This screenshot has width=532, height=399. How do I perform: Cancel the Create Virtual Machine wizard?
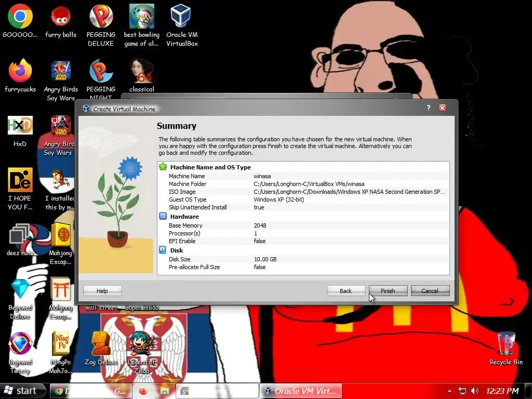[x=430, y=291]
